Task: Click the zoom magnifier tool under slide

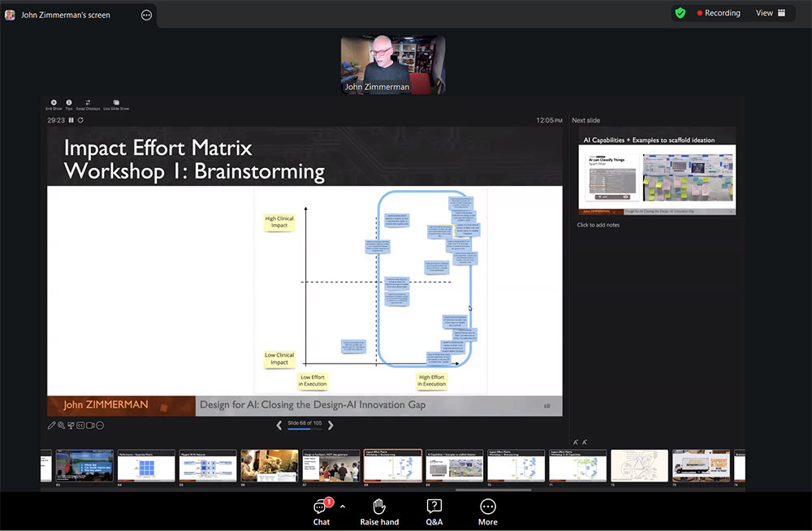Action: (x=61, y=425)
